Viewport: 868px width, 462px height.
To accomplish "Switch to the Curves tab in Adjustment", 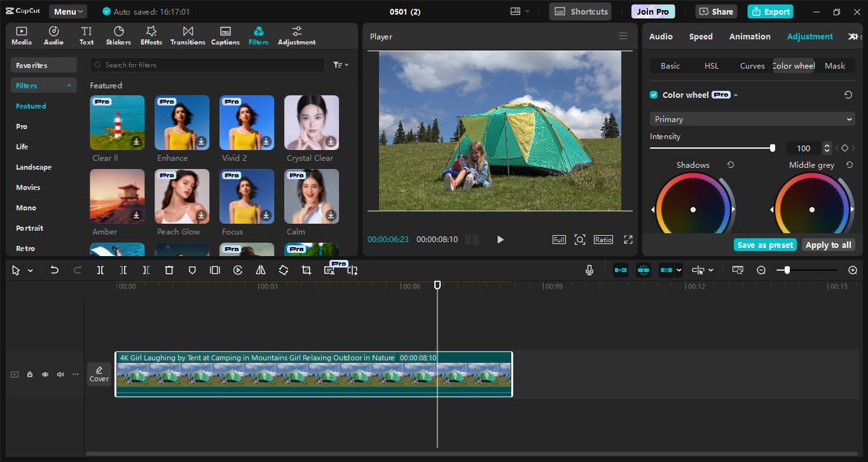I will [x=752, y=65].
